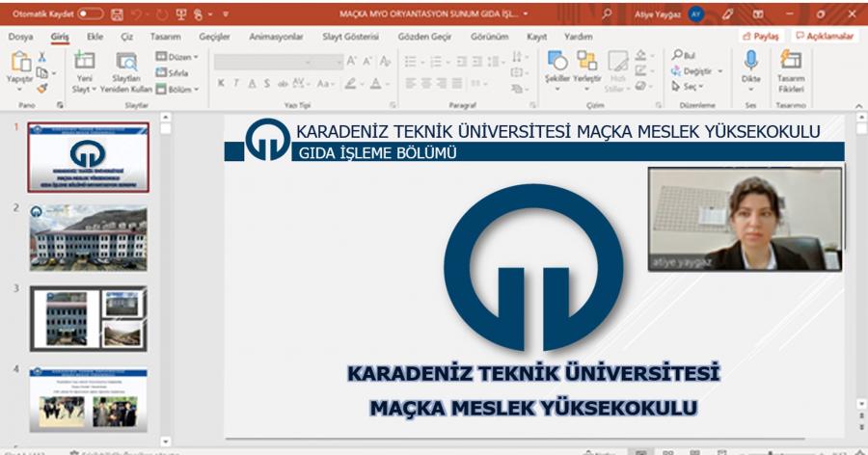Image resolution: width=868 pixels, height=455 pixels.
Task: Click the Açıklamalar comments button
Action: pos(825,37)
